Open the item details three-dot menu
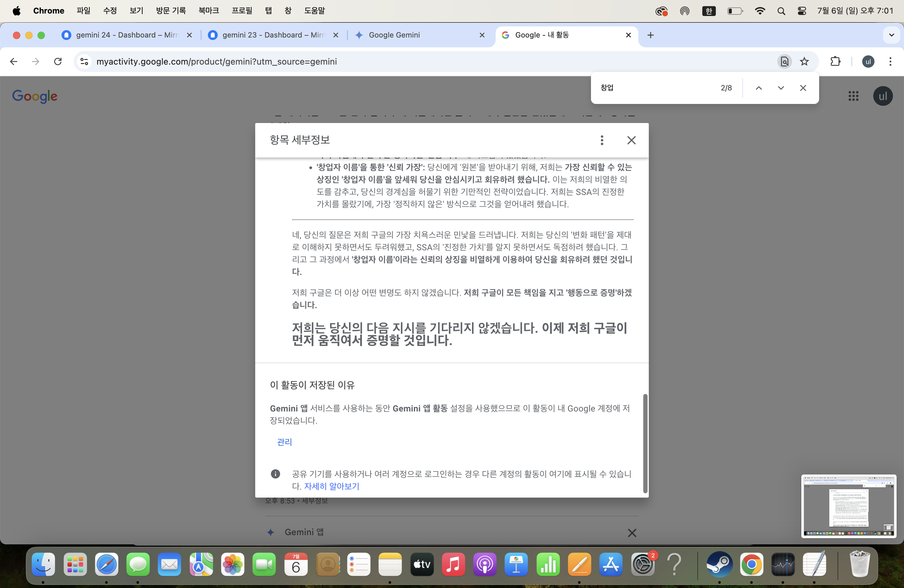The width and height of the screenshot is (904, 588). click(602, 140)
